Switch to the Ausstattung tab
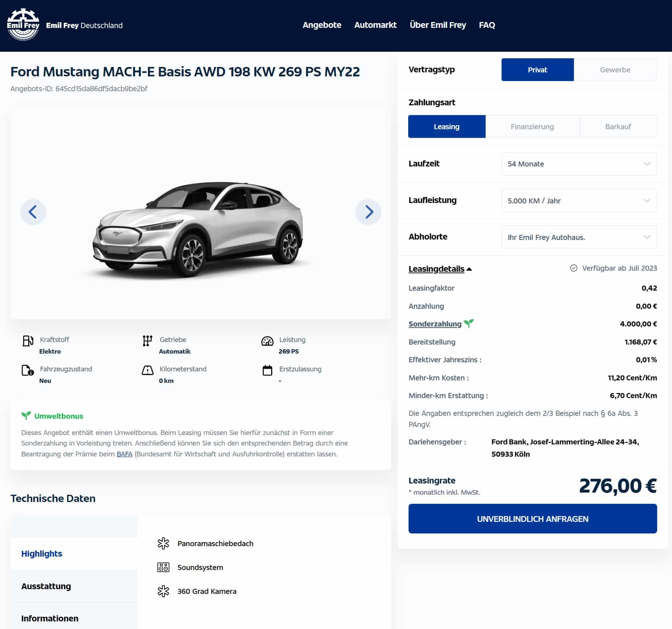The height and width of the screenshot is (629, 672). [74, 586]
